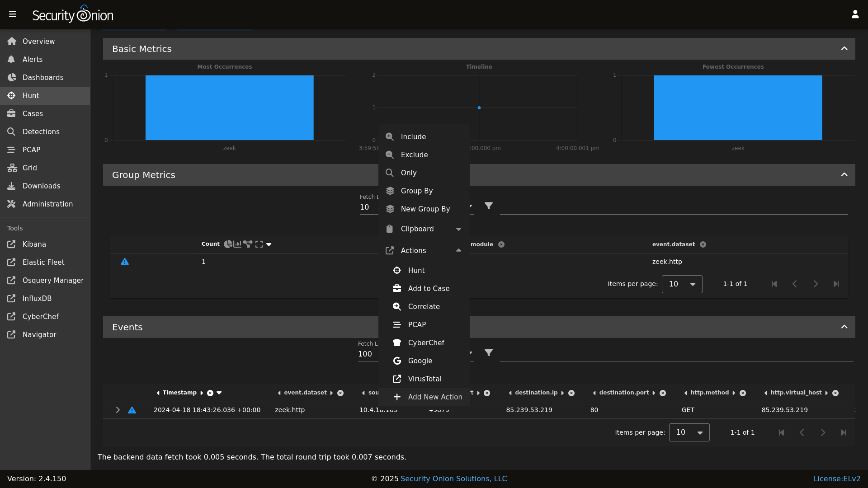Open Events items per page dropdown

click(689, 432)
